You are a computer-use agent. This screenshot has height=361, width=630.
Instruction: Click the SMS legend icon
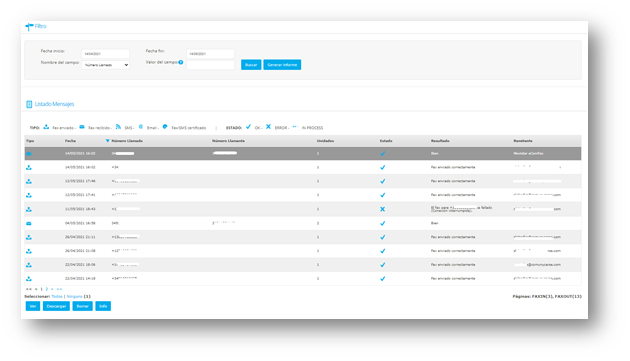pos(118,127)
